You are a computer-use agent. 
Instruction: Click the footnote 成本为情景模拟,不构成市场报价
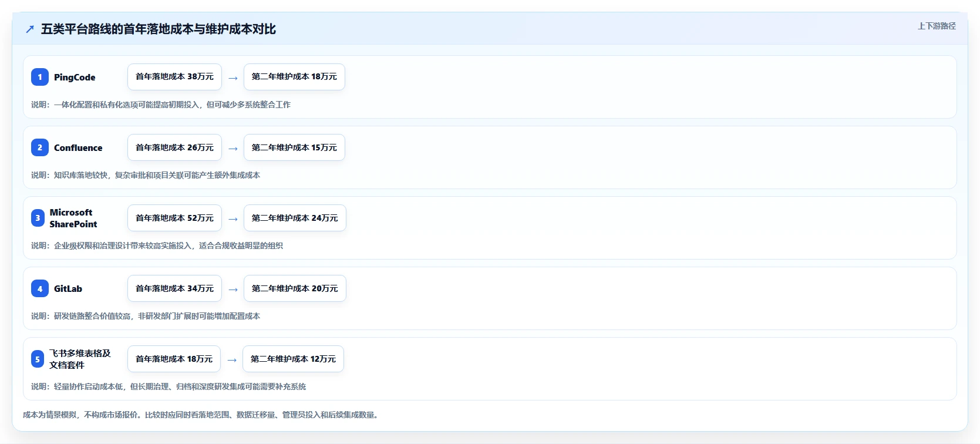203,415
